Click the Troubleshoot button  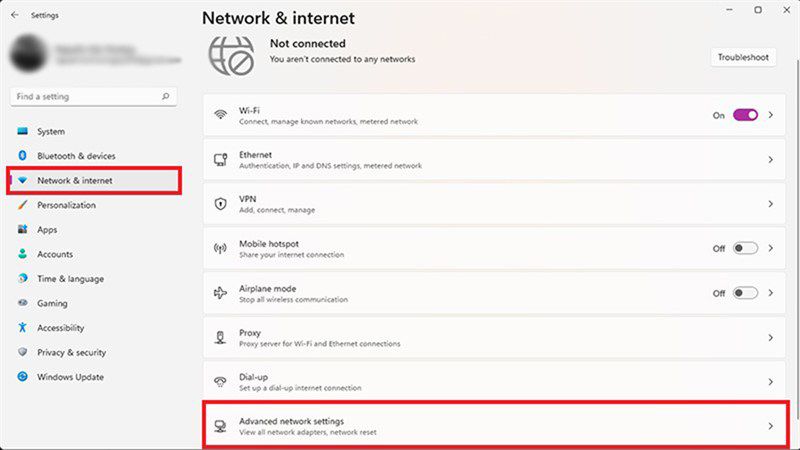743,57
